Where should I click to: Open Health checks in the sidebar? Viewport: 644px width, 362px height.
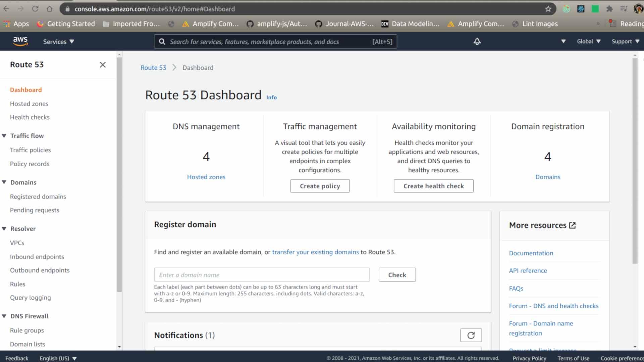30,117
